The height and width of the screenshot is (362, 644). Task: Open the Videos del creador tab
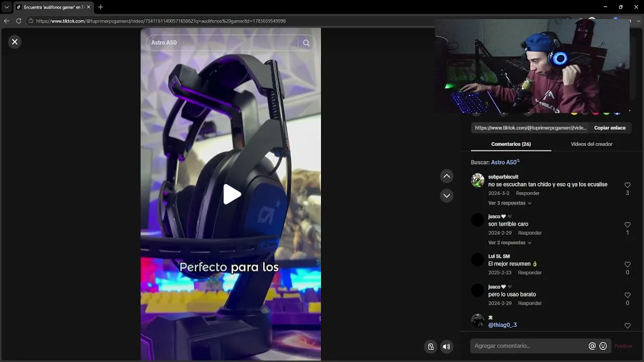point(592,144)
